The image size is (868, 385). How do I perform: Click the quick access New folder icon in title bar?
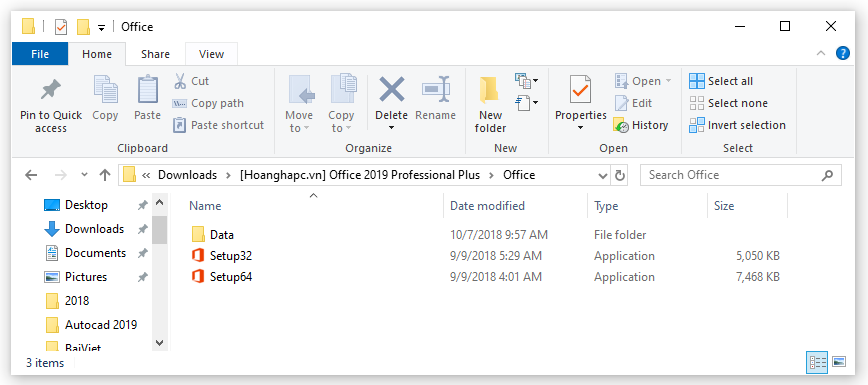coord(83,27)
